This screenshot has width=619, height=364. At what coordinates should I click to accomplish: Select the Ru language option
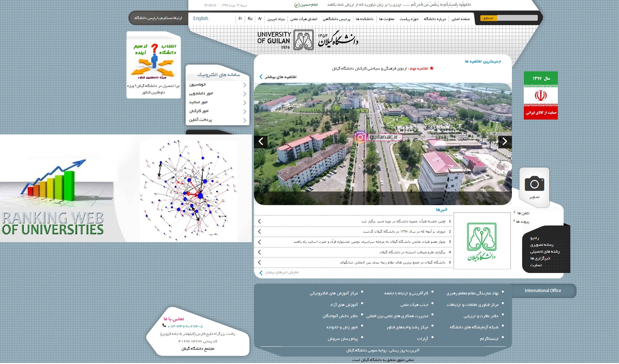coord(250,19)
